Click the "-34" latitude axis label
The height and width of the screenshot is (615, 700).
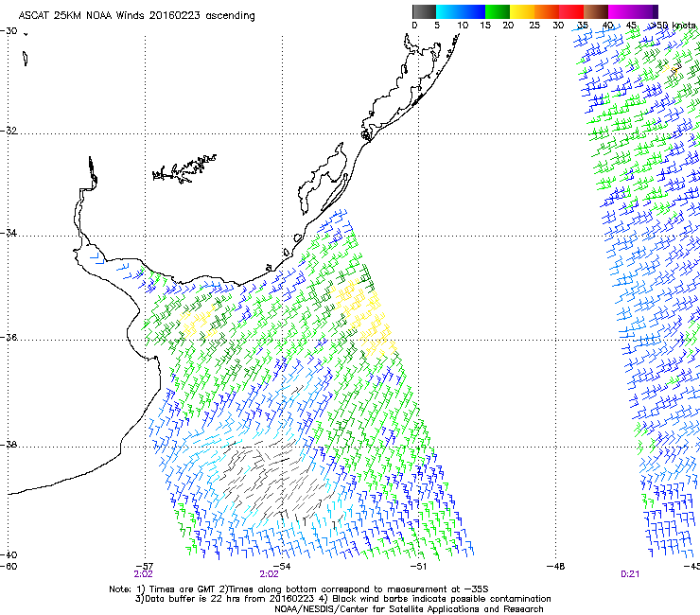click(x=9, y=233)
